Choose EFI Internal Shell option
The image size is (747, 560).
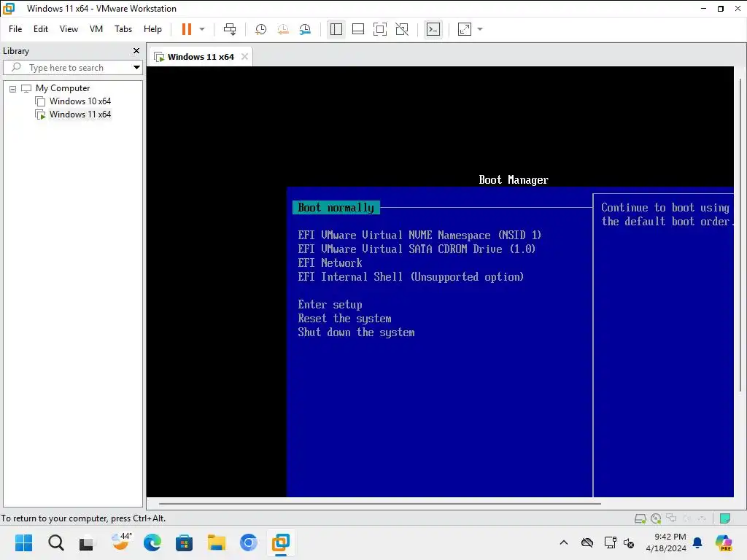point(411,276)
